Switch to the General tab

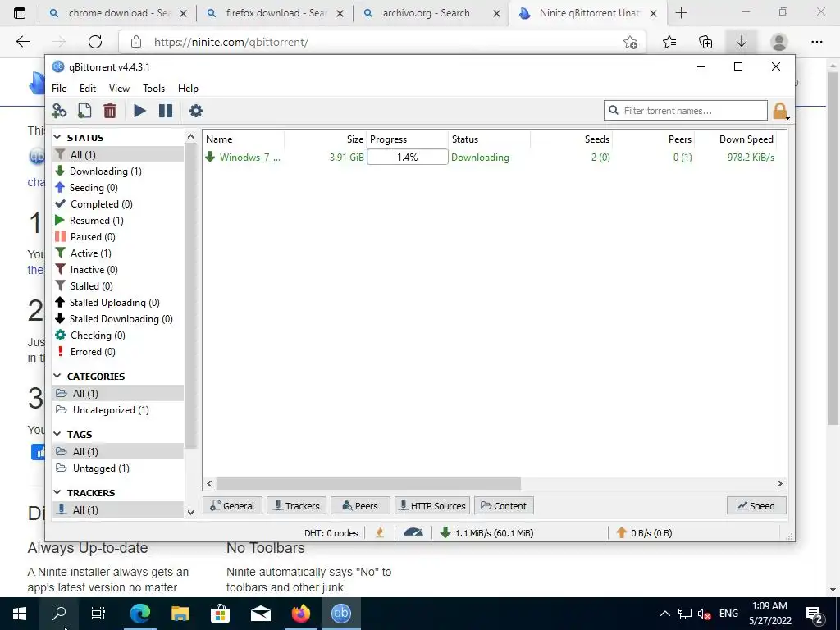[x=232, y=505]
